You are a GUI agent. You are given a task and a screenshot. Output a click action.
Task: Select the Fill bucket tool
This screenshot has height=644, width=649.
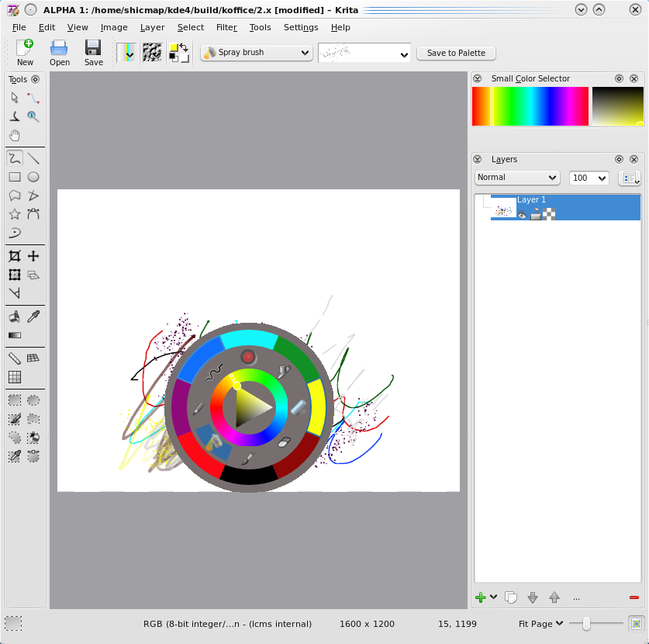[14, 317]
